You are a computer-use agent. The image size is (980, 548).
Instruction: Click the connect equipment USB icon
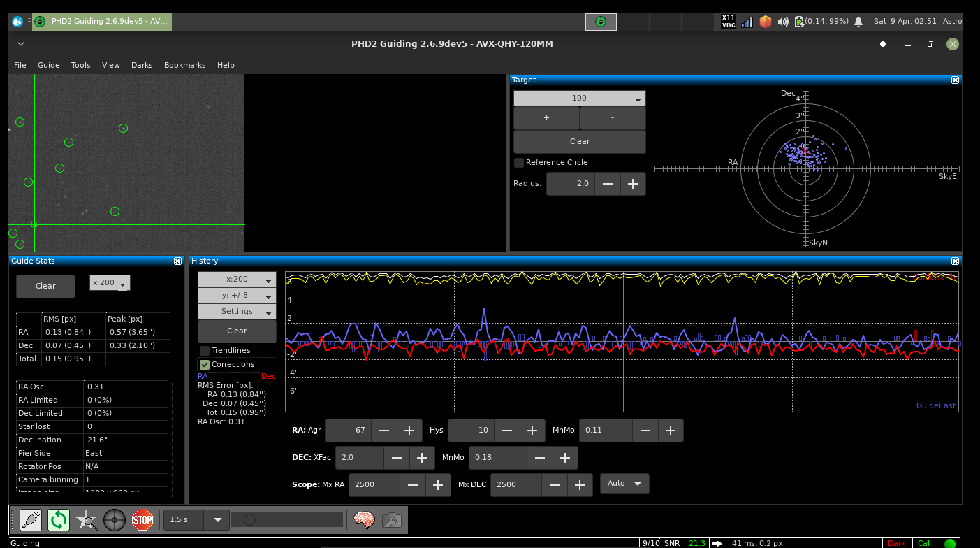coord(31,520)
